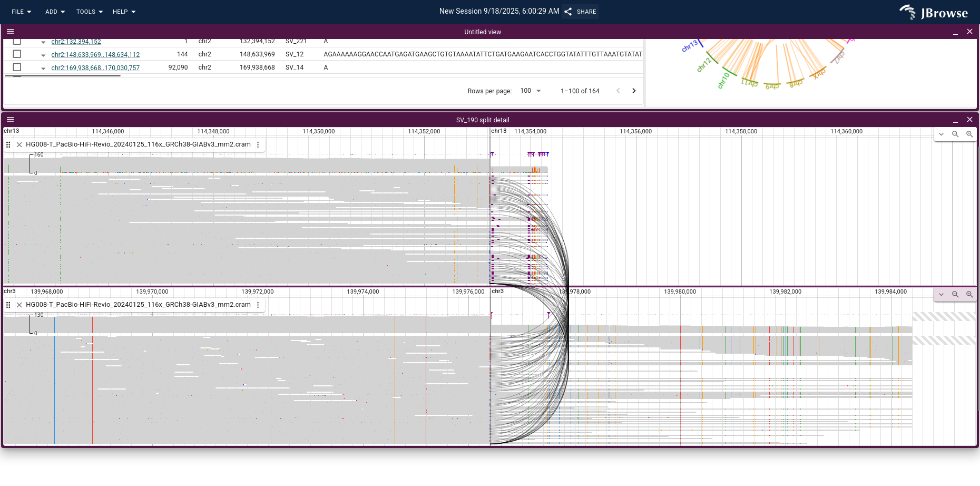
Task: Zoom out the chr13 view
Action: 955,134
